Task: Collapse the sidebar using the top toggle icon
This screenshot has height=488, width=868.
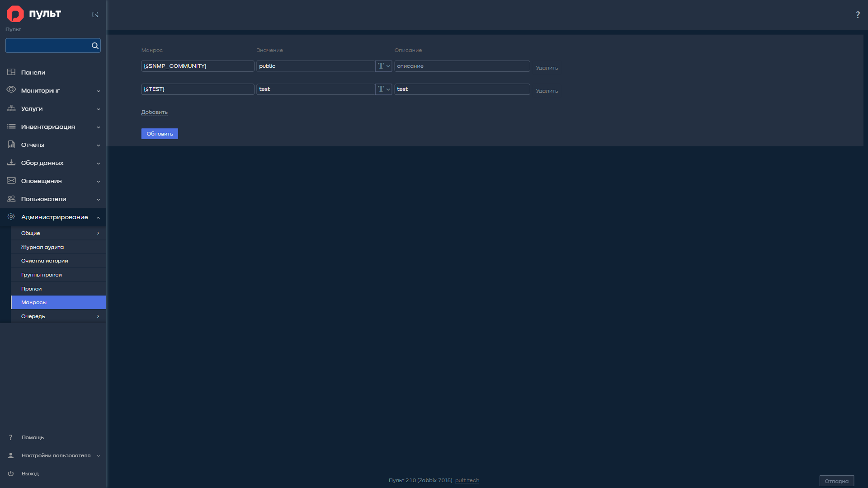Action: point(95,14)
